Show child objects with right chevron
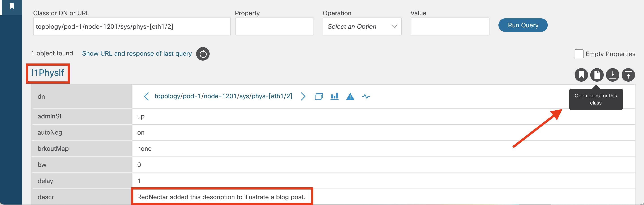The image size is (644, 205). coord(303,96)
